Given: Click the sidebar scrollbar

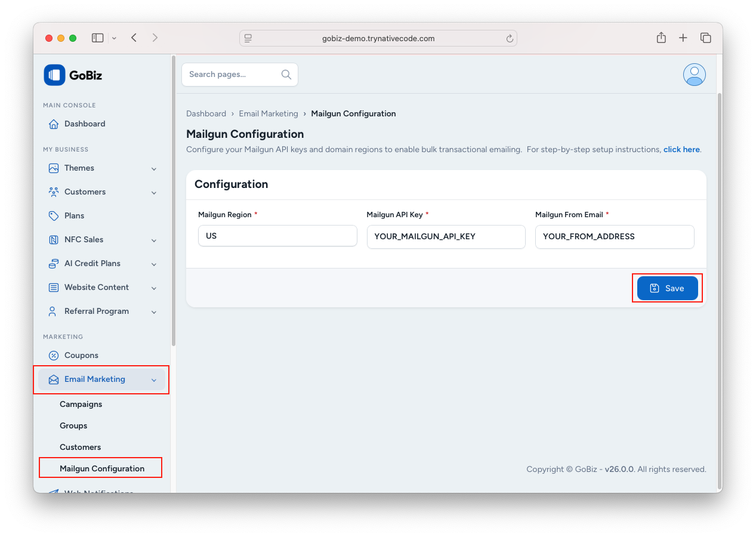Looking at the screenshot, I should pos(174,201).
